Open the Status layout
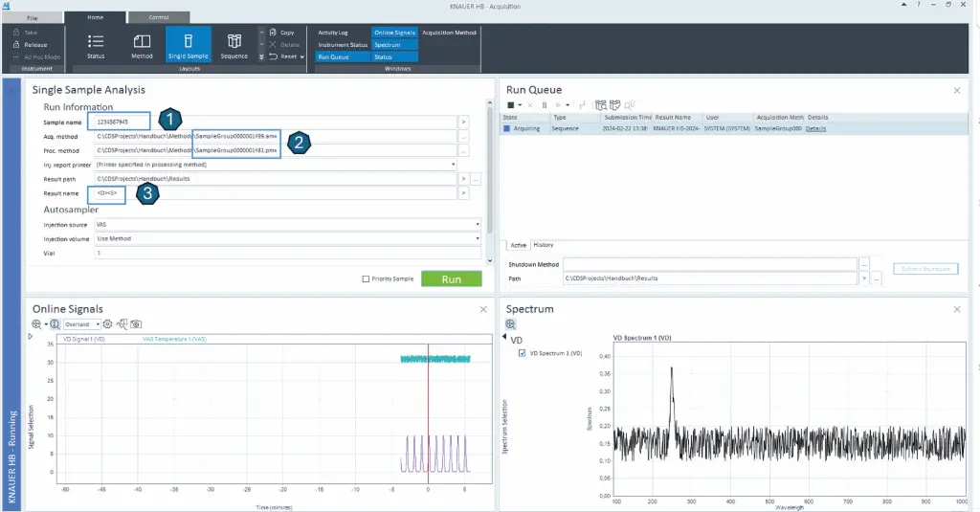The height and width of the screenshot is (512, 980). coord(96,46)
